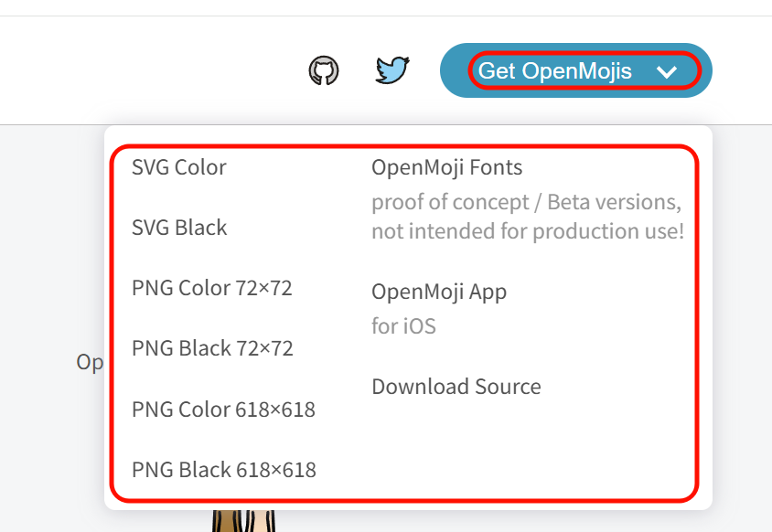Download PNG Black 72×72 emojis

tap(211, 348)
